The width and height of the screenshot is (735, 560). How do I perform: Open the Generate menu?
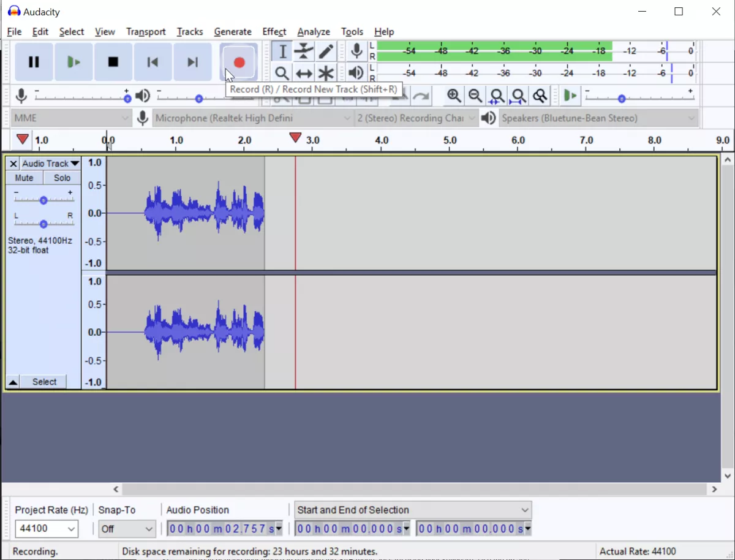[x=233, y=32]
